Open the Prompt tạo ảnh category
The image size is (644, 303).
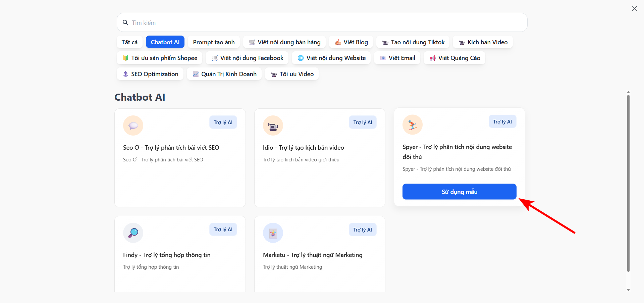[214, 42]
